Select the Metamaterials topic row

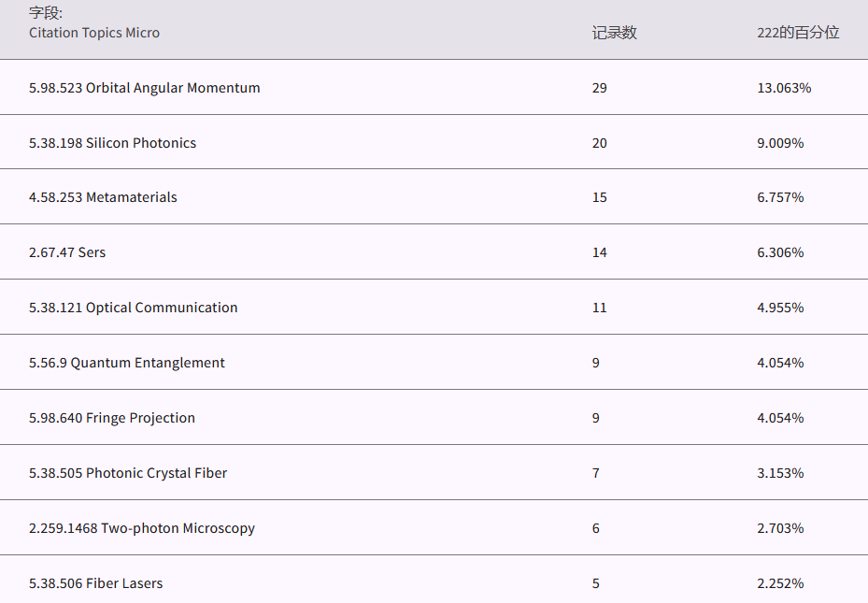103,197
